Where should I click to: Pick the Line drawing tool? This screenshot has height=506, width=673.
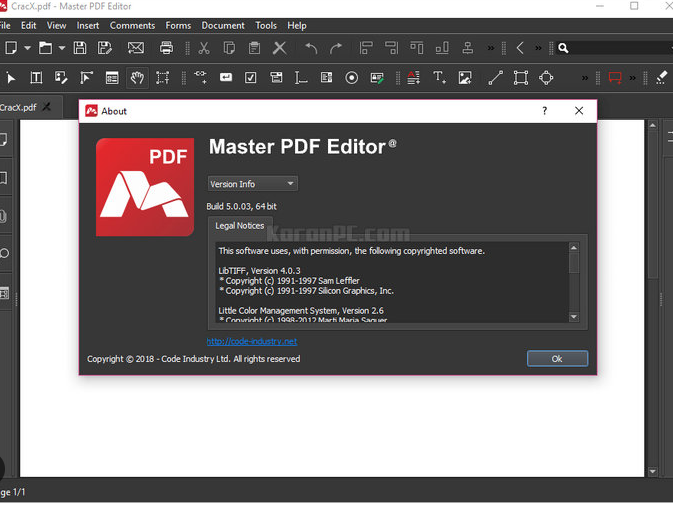[495, 78]
